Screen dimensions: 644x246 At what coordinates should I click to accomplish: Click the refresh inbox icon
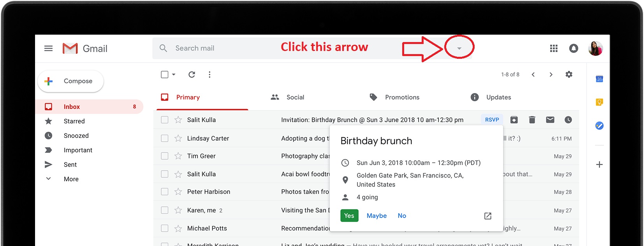click(x=192, y=74)
